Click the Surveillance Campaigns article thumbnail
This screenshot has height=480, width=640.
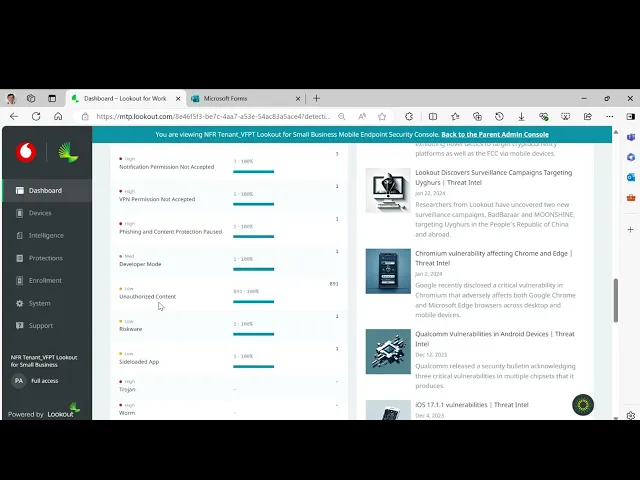(x=388, y=190)
